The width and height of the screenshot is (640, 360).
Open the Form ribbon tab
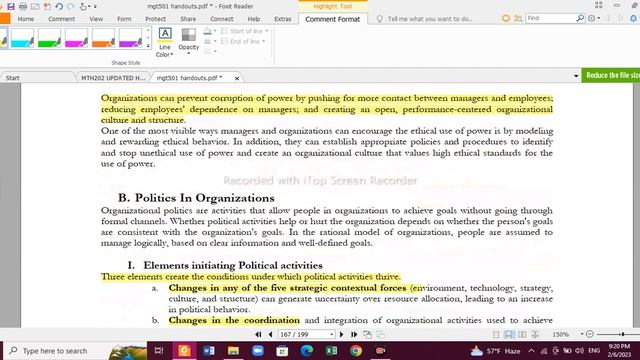coord(124,19)
